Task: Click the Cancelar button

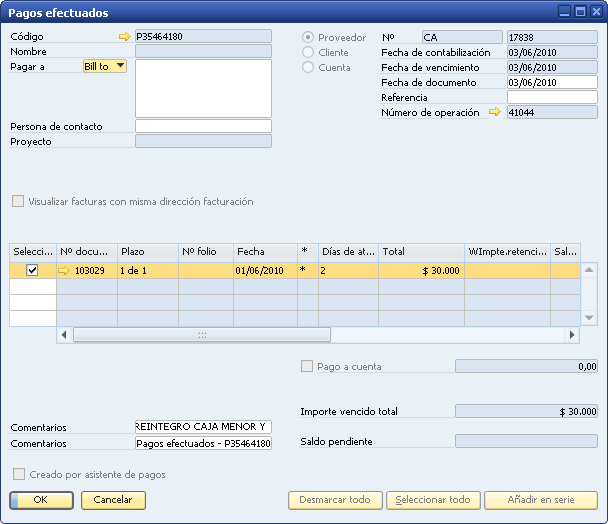Action: point(113,499)
